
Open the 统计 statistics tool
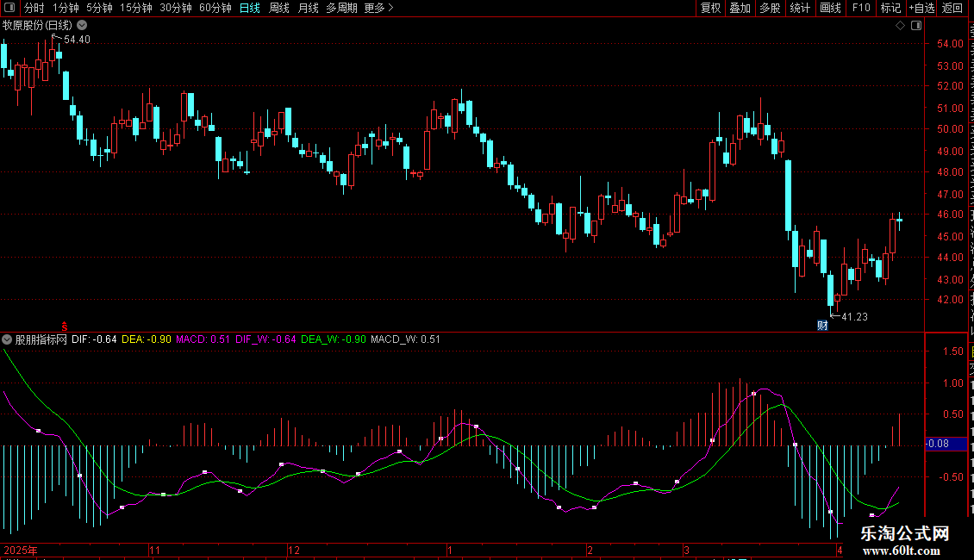coord(799,8)
